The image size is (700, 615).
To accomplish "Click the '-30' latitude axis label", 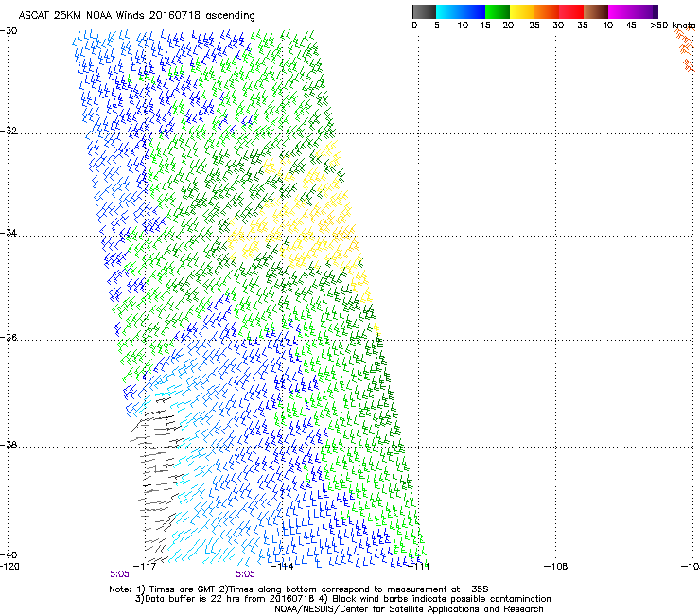I will point(9,31).
